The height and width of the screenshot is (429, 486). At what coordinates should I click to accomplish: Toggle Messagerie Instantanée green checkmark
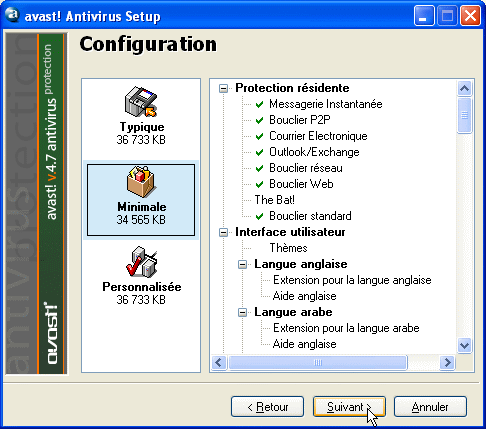click(x=259, y=104)
